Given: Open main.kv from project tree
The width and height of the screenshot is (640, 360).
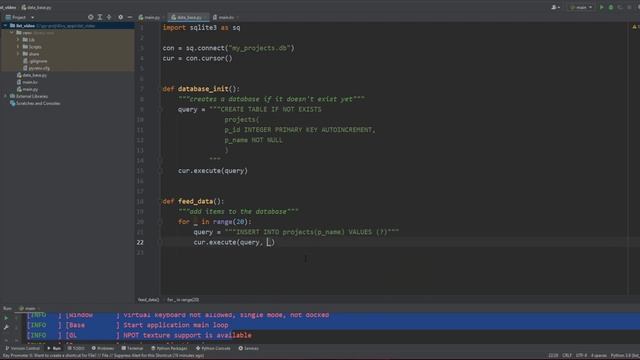Looking at the screenshot, I should pyautogui.click(x=27, y=82).
